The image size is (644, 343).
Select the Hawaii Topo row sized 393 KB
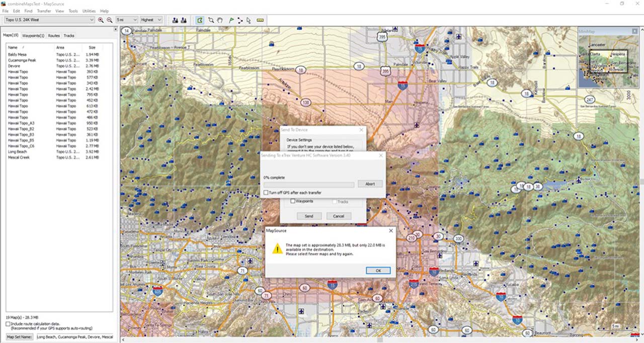[x=53, y=72]
